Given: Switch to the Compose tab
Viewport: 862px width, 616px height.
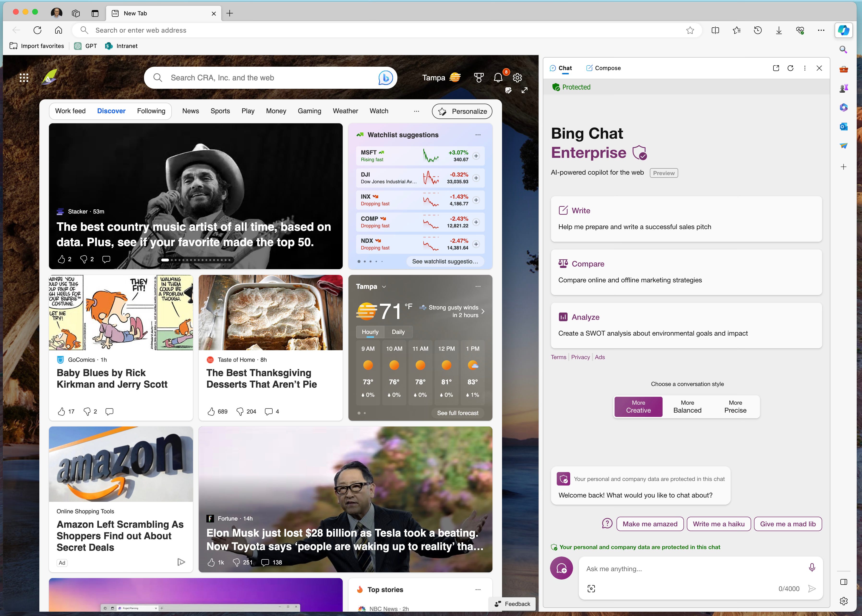Looking at the screenshot, I should [604, 68].
